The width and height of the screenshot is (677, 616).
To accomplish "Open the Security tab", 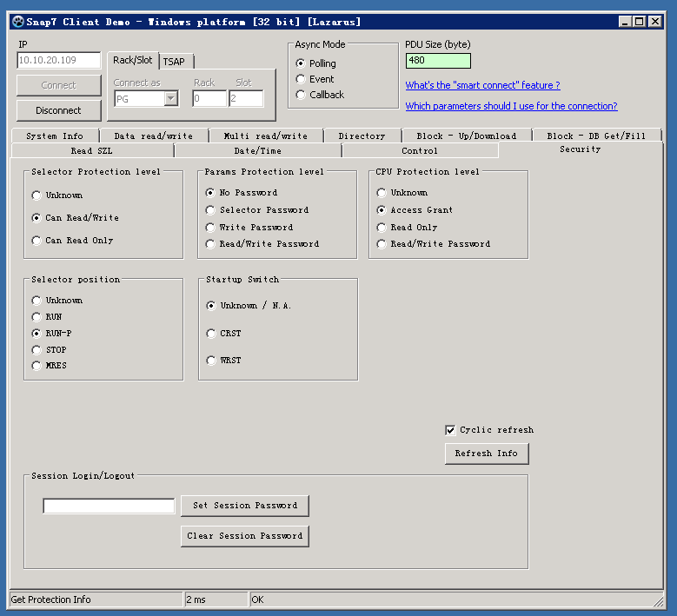I will [x=581, y=149].
